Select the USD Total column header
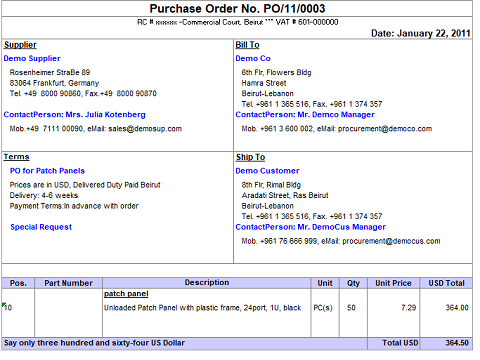This screenshot has height=360, width=480. (x=446, y=283)
